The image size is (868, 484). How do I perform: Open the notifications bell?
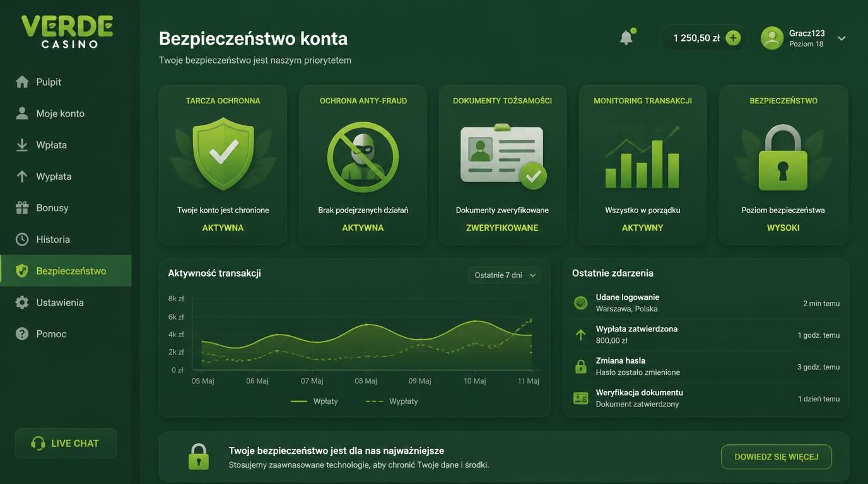626,37
